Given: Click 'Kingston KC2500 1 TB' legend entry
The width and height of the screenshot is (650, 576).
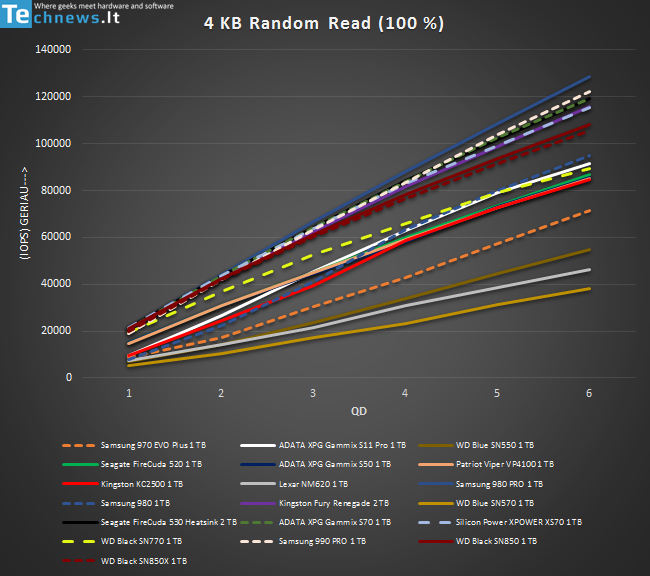Looking at the screenshot, I should tap(122, 484).
